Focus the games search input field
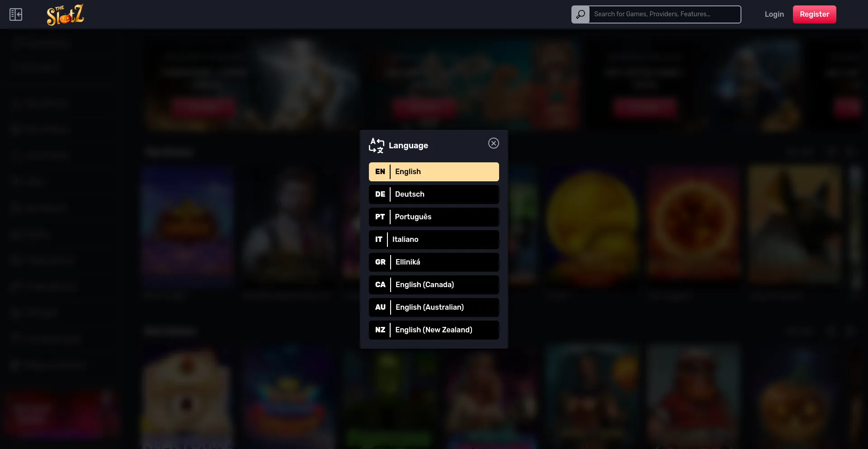 click(665, 14)
